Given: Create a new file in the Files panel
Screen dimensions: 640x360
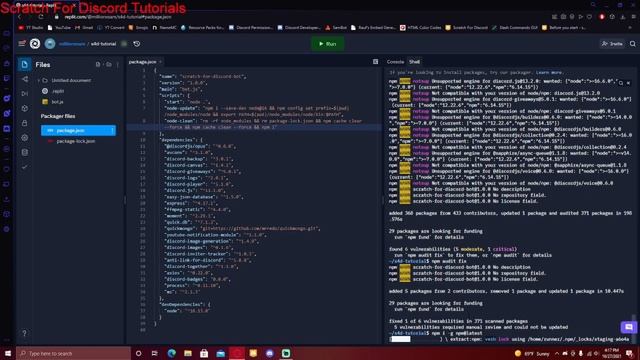Looking at the screenshot, I should pyautogui.click(x=98, y=64).
